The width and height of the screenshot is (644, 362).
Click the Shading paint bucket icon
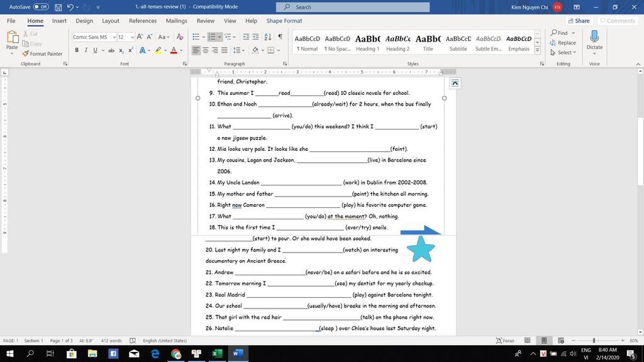point(255,50)
